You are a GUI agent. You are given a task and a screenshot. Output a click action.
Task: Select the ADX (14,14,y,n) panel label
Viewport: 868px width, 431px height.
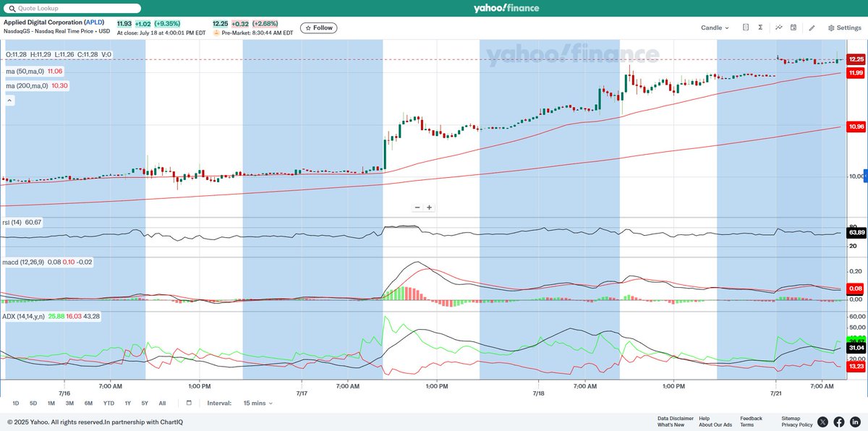coord(25,316)
